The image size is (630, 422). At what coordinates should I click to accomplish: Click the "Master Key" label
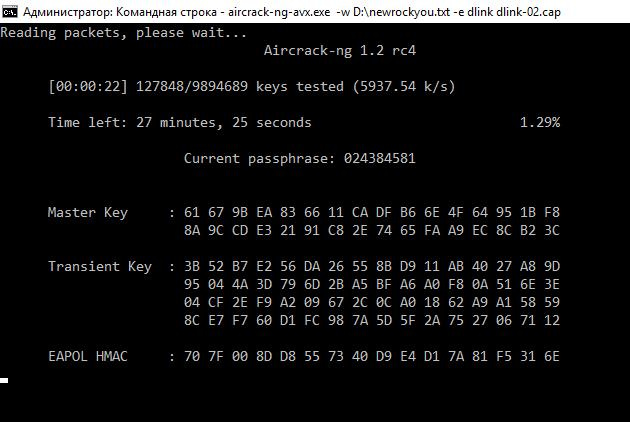(x=88, y=212)
